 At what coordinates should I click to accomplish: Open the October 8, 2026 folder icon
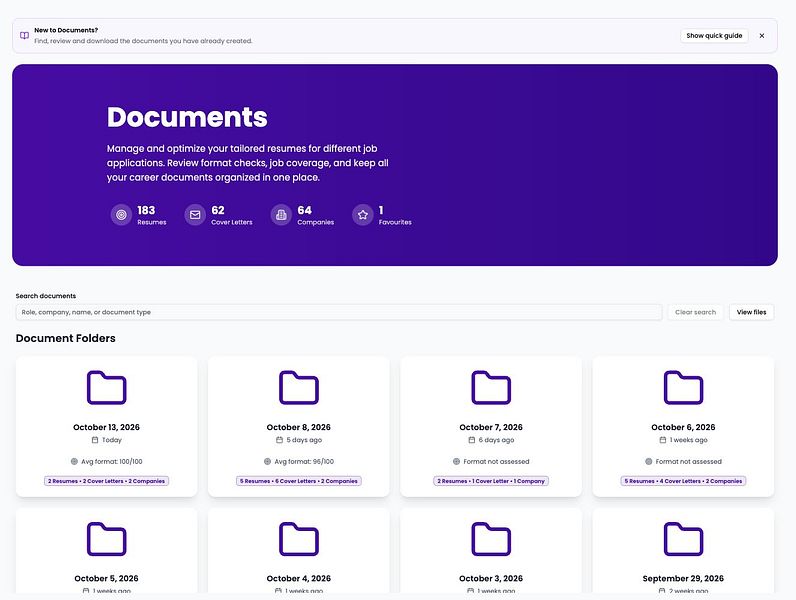click(x=298, y=387)
